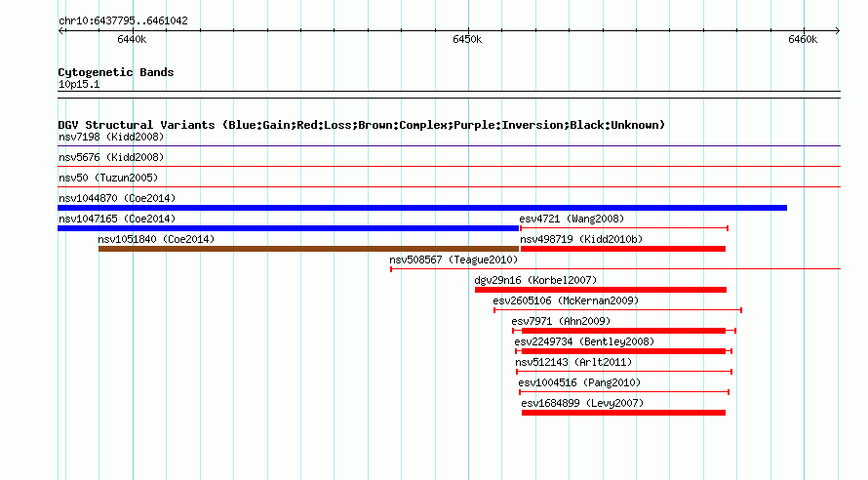Screen dimensions: 868x480
Task: Click the nsv1044870 (Coe2014) label
Action: (117, 198)
